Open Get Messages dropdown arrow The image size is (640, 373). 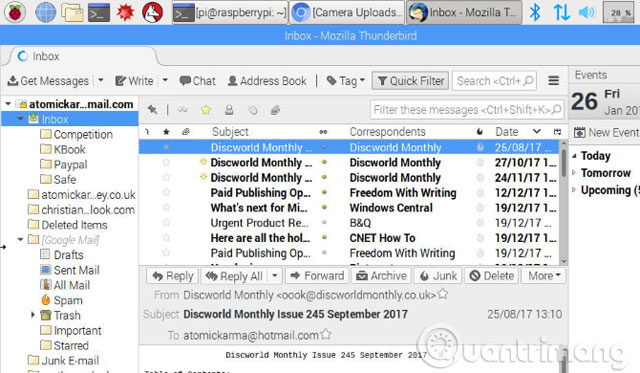point(100,80)
